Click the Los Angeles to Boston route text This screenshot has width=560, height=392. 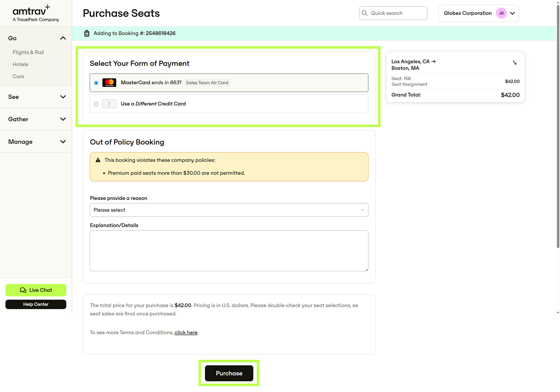pyautogui.click(x=414, y=65)
